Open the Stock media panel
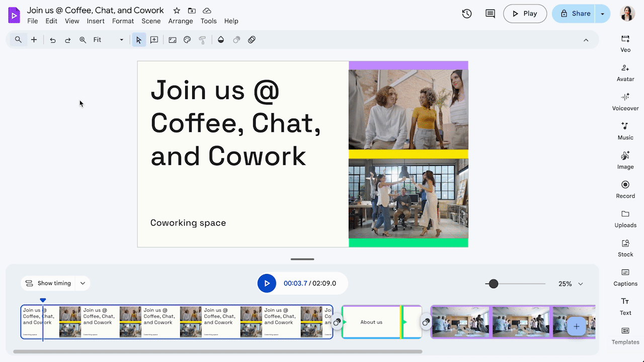Viewport: 644px width, 362px height. pyautogui.click(x=625, y=247)
